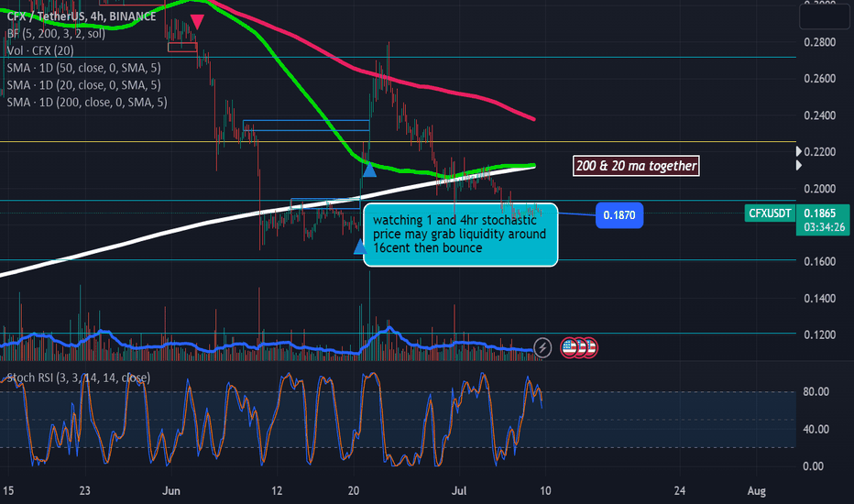Click the 40.00 Stoch RSI axis value

816,430
